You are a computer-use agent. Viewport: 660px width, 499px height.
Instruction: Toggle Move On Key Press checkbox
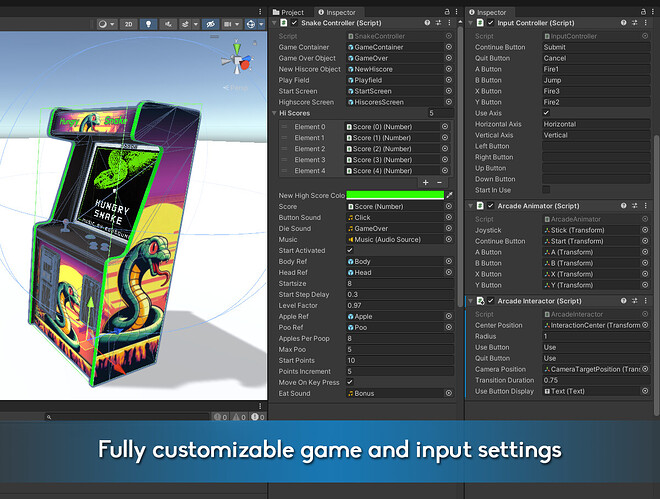point(350,382)
